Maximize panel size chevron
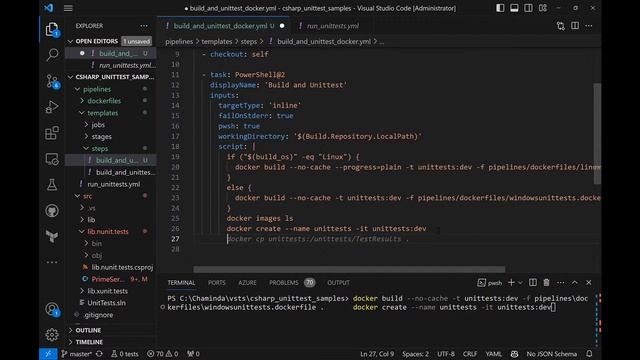Viewport: 640px width, 360px height. 575,282
